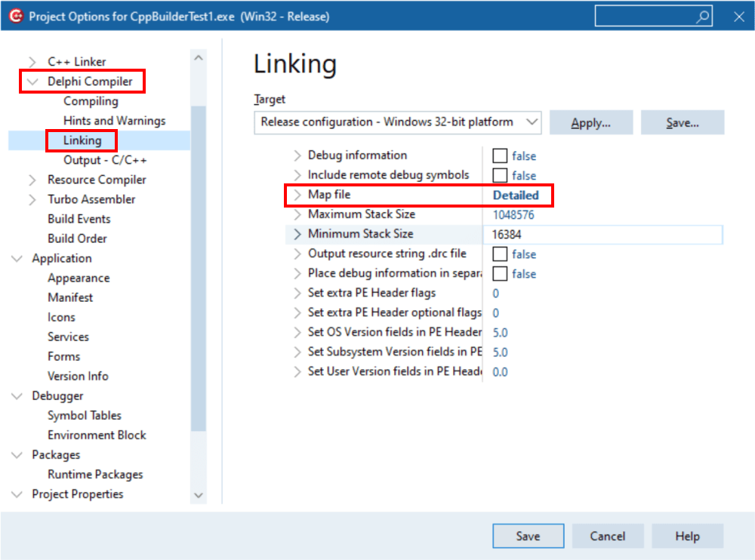Select Services under Application
This screenshot has height=560, width=755.
tap(69, 337)
